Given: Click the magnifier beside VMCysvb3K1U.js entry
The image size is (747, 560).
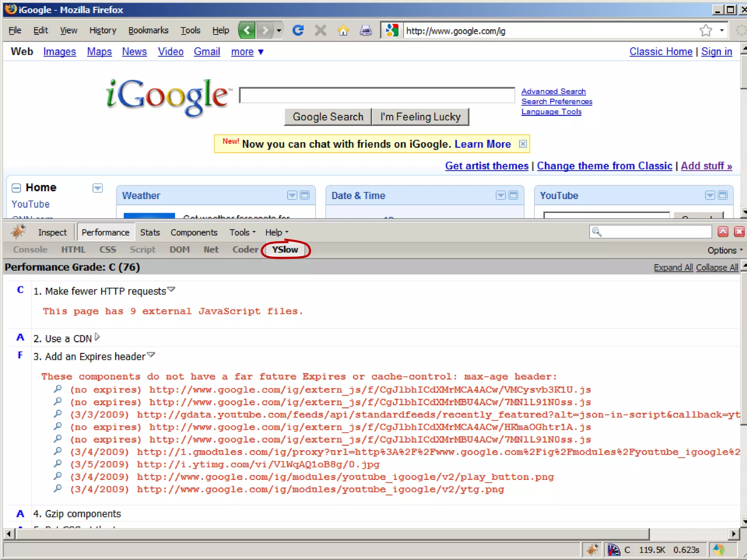Looking at the screenshot, I should 58,389.
